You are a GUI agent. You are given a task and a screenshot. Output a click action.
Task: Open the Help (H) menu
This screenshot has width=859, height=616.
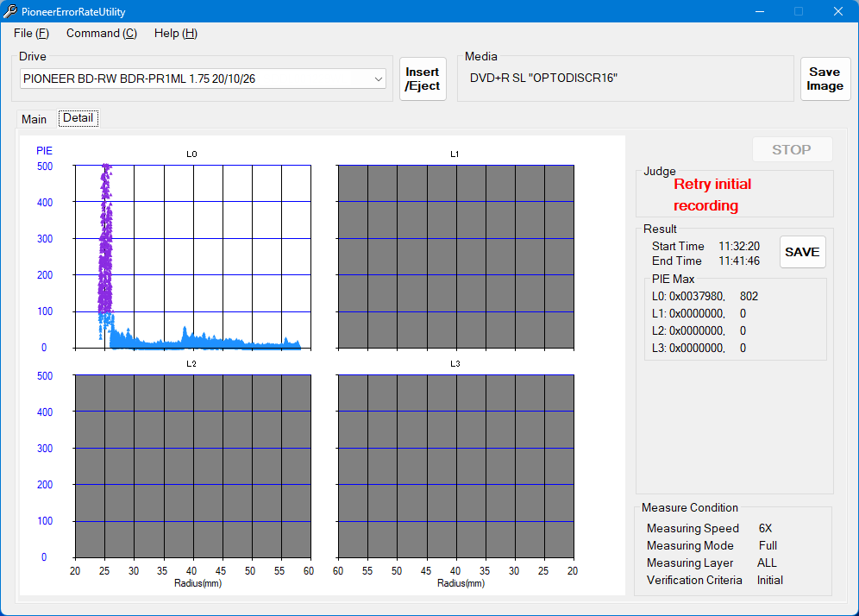[176, 34]
